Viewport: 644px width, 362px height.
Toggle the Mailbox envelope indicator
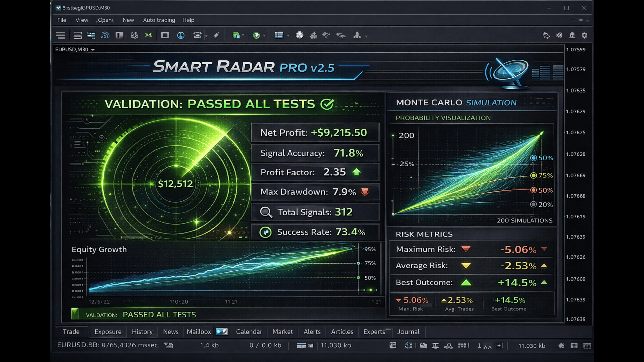222,332
